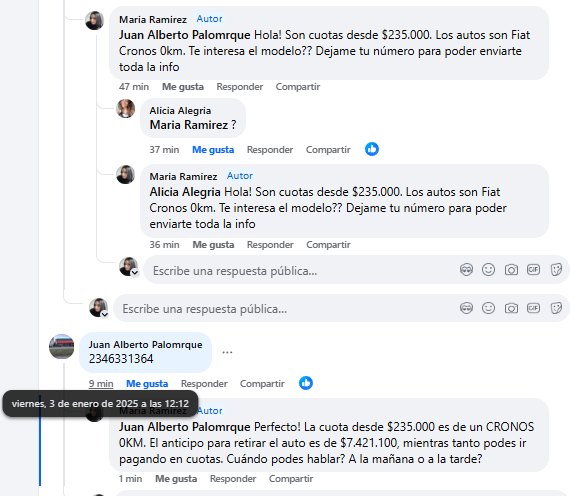Viewport: 570px width, 496px height.
Task: Switch commenting profile in nested reply avatar dropdown
Action: pyautogui.click(x=135, y=273)
